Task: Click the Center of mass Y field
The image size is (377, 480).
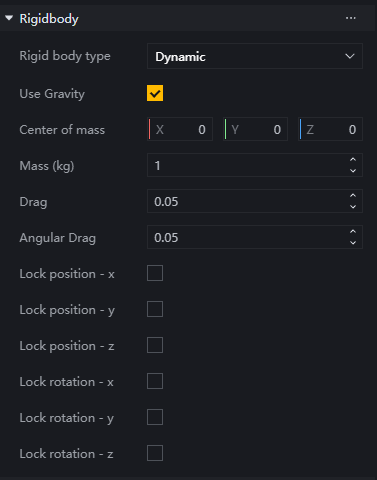Action: (255, 129)
